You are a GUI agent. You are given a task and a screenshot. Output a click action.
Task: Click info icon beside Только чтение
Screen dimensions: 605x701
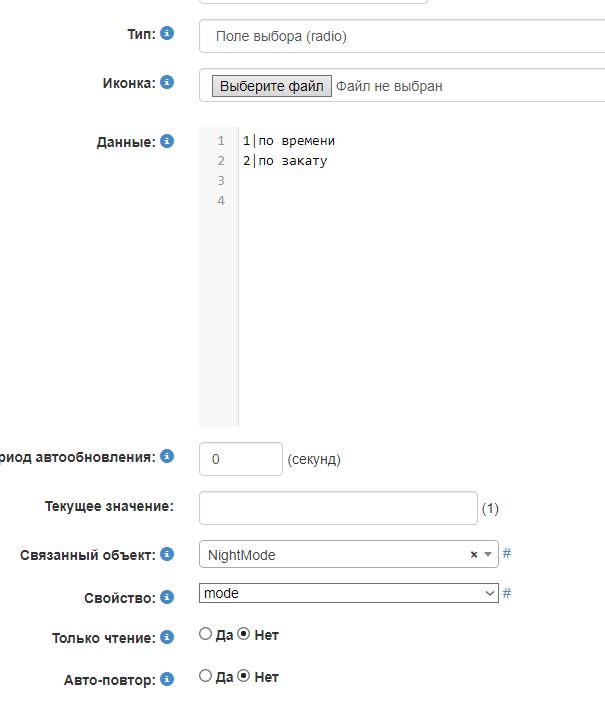pyautogui.click(x=167, y=636)
